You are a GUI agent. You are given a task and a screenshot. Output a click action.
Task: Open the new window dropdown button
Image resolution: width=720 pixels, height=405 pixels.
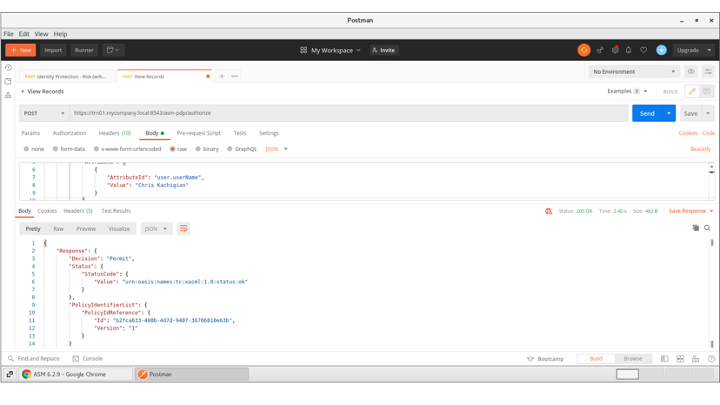coord(113,50)
